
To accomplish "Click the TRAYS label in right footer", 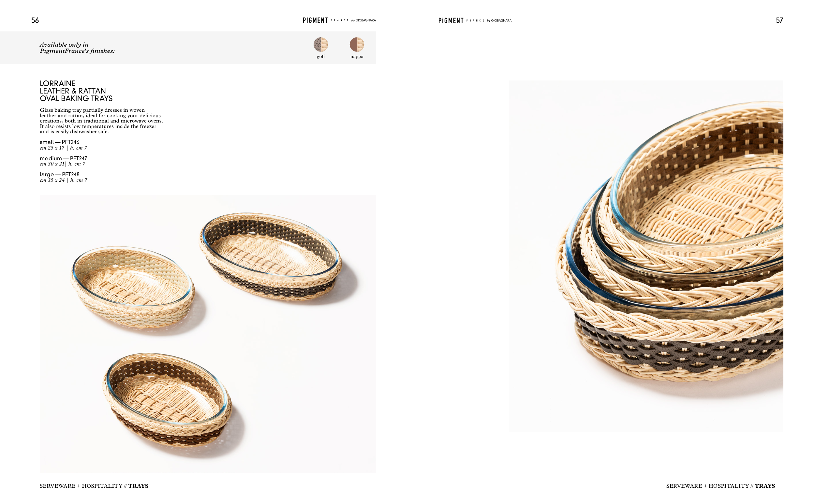I will click(x=765, y=486).
